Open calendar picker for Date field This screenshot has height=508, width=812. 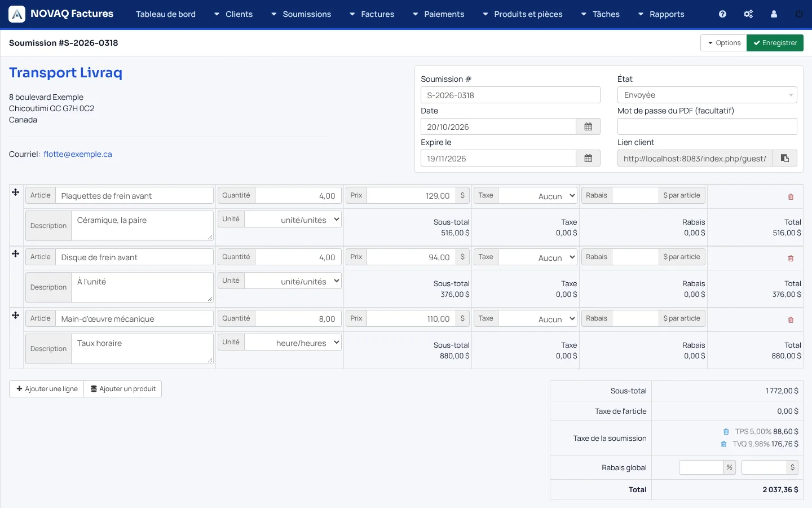pyautogui.click(x=588, y=126)
